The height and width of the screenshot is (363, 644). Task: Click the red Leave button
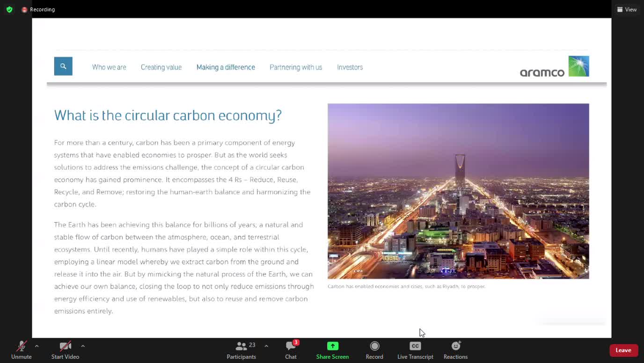tap(623, 350)
